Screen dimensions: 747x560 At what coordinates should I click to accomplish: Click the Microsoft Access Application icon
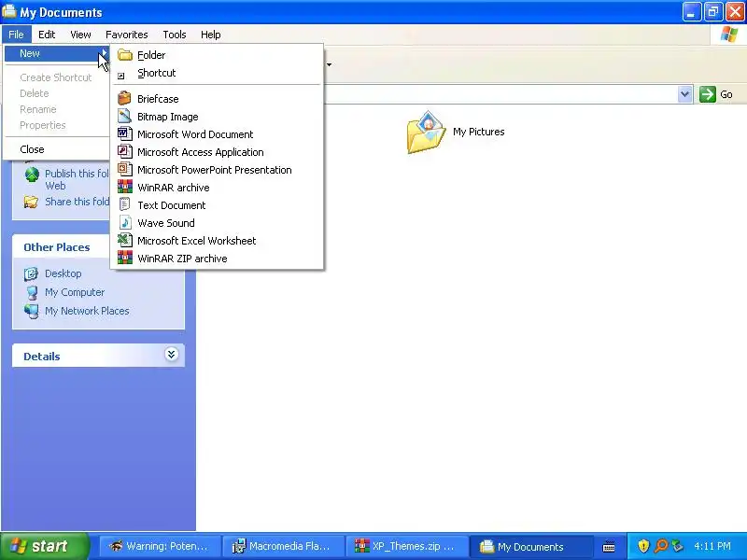[x=124, y=151]
